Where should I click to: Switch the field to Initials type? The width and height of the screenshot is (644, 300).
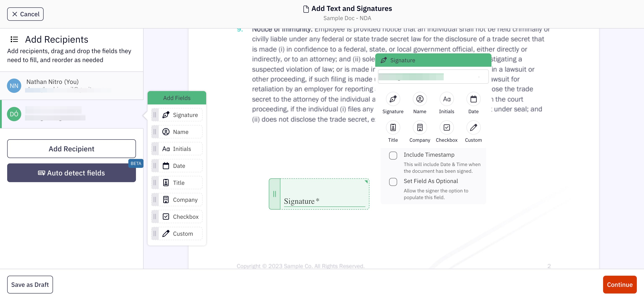pos(447,99)
